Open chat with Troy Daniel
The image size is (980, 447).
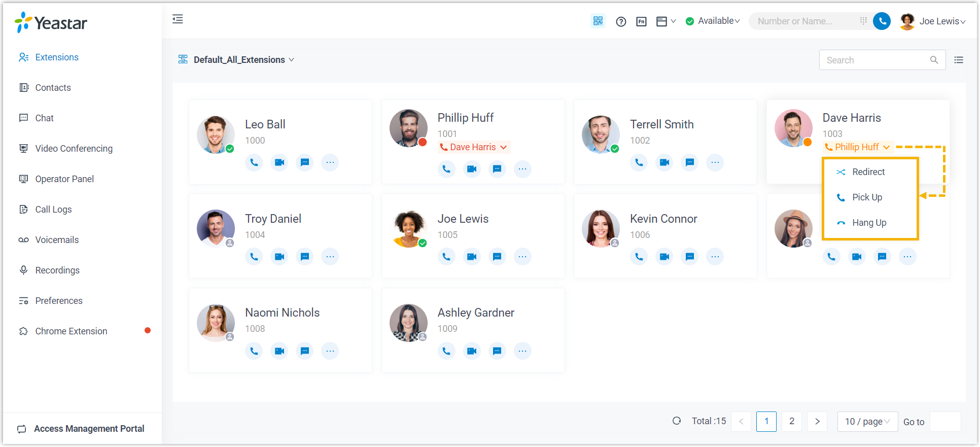coord(305,257)
